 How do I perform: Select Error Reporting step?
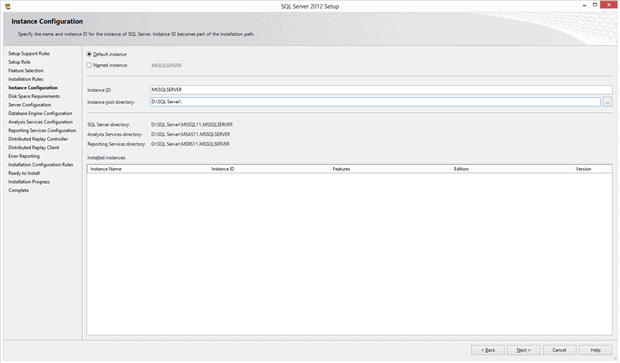24,156
